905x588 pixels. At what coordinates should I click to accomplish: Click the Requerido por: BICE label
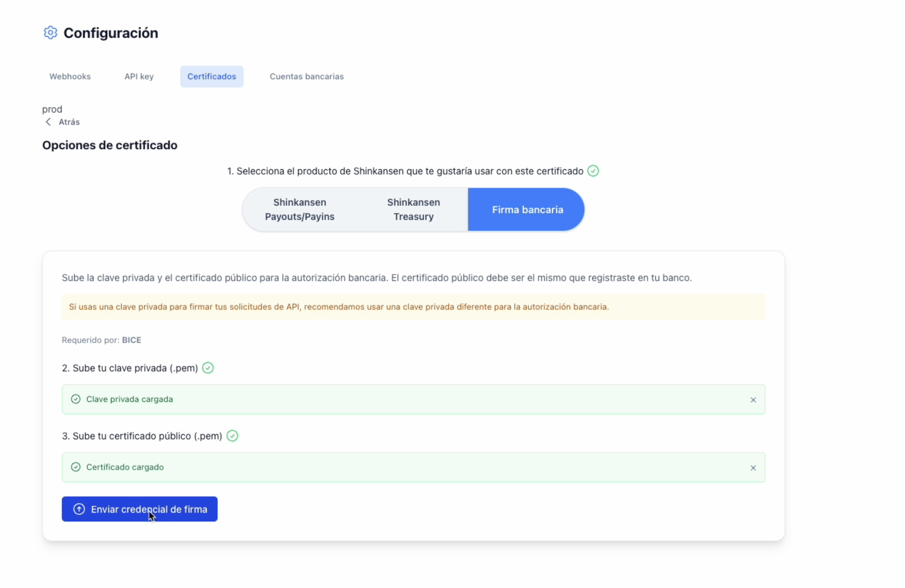(x=101, y=340)
